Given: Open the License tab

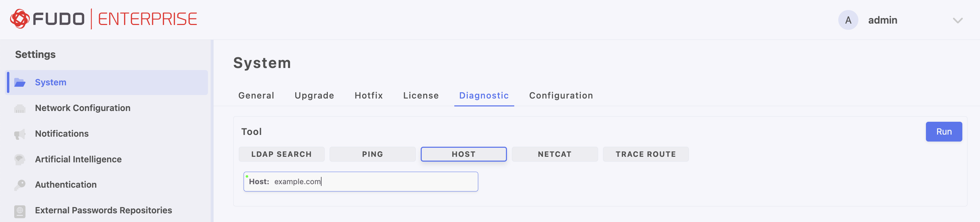Looking at the screenshot, I should pos(421,96).
